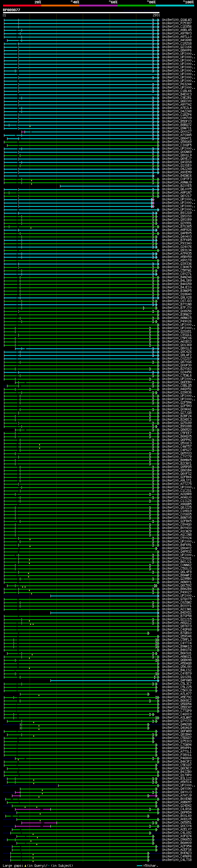Open hit UniRef100_C7GW94
This screenshot has height=868, width=197.
pyautogui.click(x=177, y=745)
